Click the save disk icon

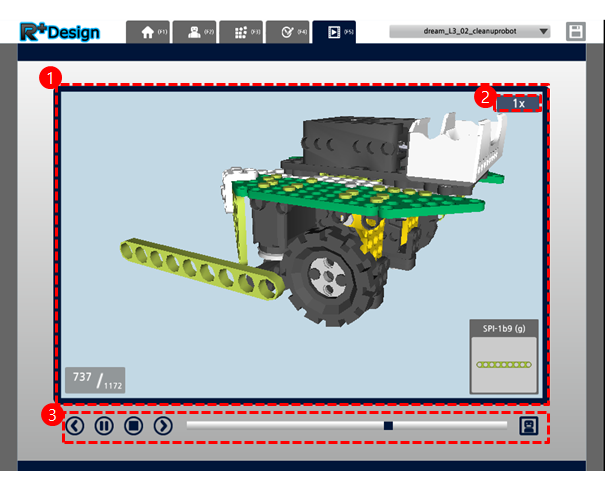pos(576,31)
